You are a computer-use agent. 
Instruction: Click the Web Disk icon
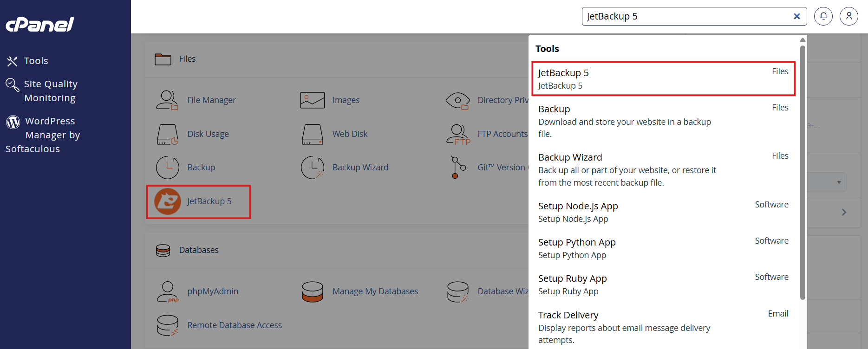tap(312, 134)
